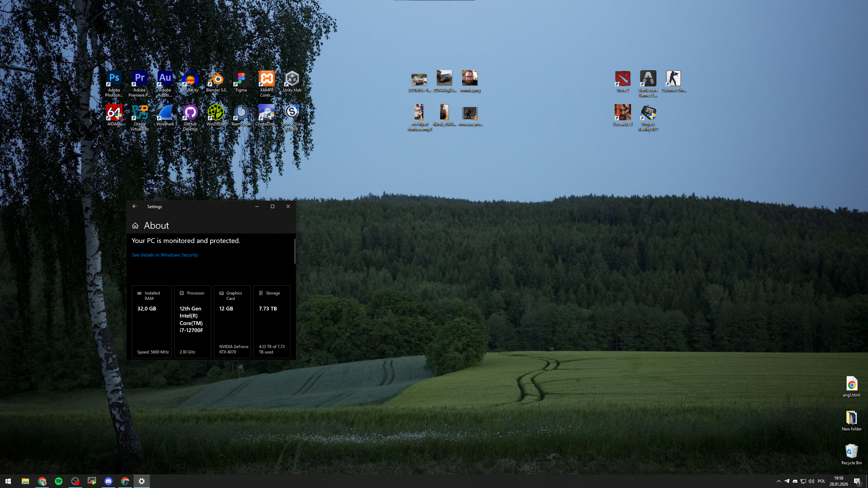Open Spotify from the taskbar
The height and width of the screenshot is (488, 868).
click(x=59, y=481)
